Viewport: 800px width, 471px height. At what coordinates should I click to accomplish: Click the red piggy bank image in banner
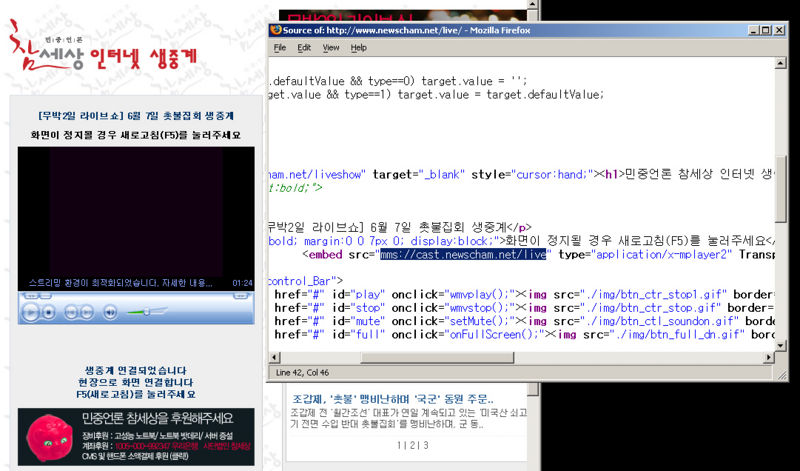coord(49,438)
